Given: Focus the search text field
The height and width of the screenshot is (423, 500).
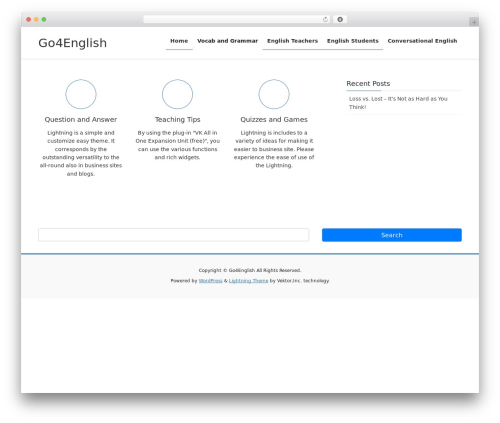Looking at the screenshot, I should [174, 235].
